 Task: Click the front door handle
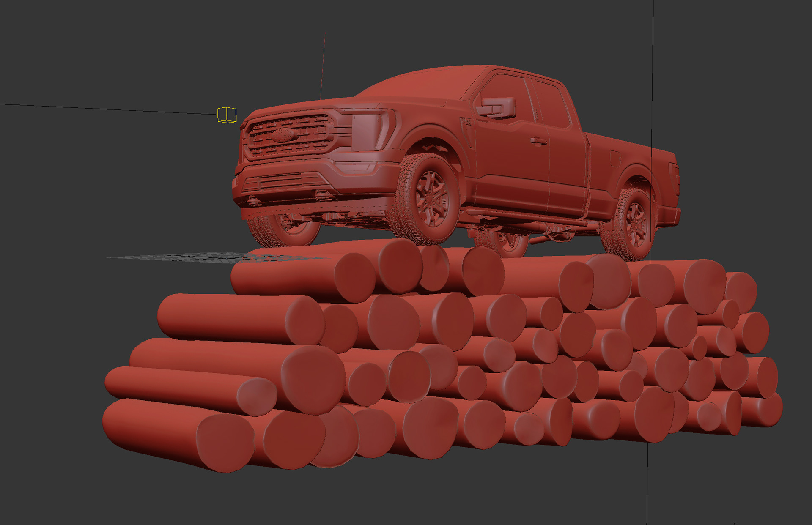538,141
